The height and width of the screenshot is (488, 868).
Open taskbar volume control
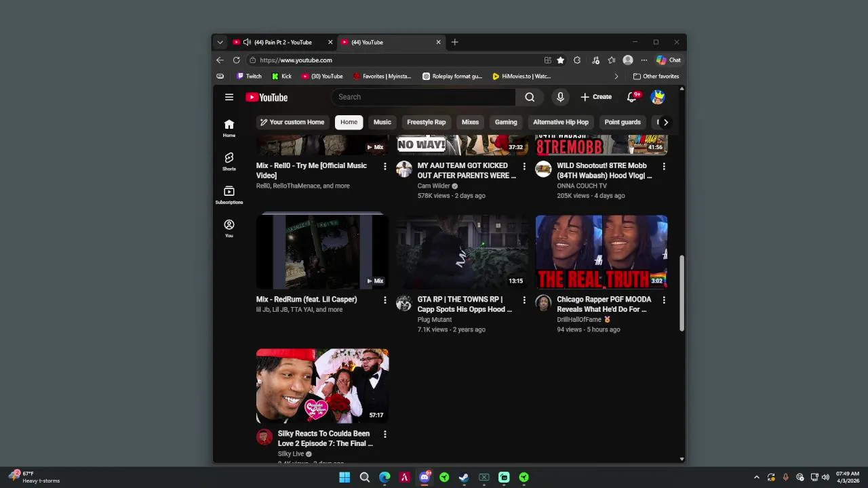click(825, 477)
